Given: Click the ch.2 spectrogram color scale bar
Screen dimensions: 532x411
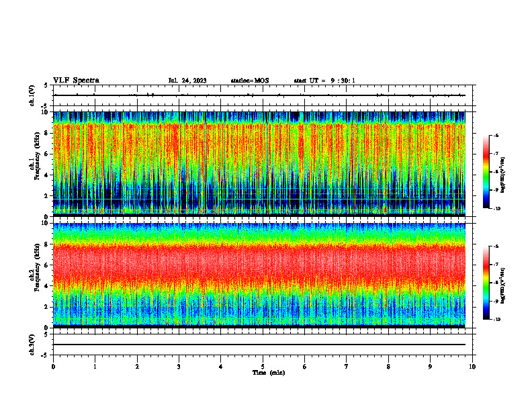Looking at the screenshot, I should (486, 283).
